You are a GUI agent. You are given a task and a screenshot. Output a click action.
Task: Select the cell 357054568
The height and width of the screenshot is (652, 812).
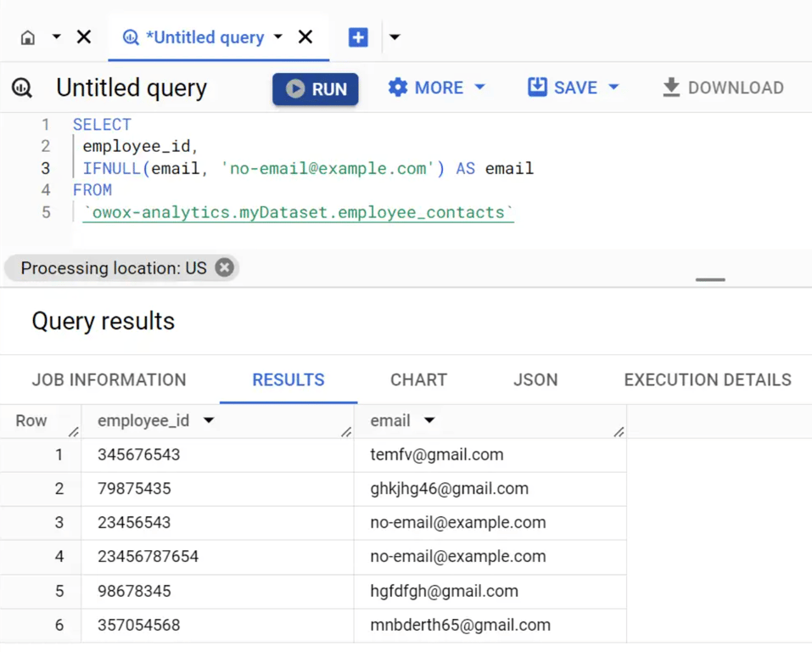217,625
